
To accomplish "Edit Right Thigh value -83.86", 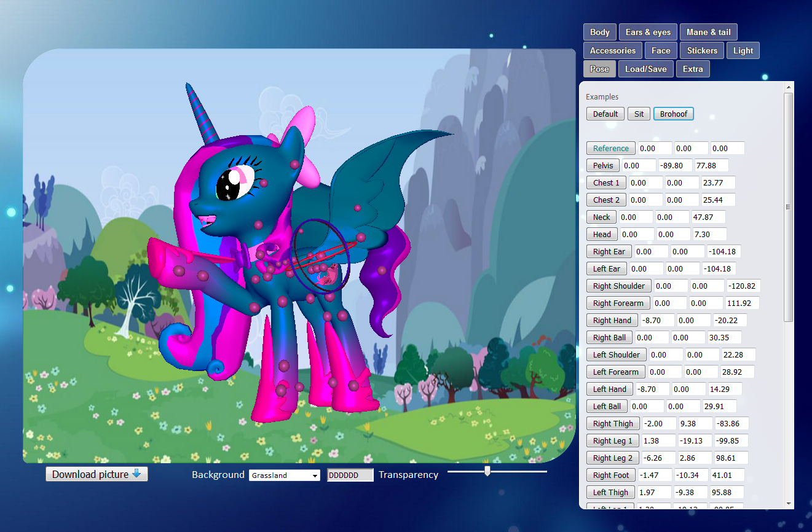I will 731,423.
